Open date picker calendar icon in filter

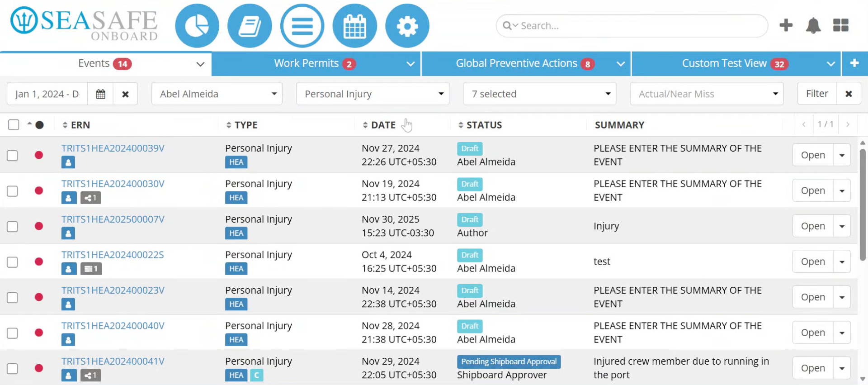pos(100,94)
